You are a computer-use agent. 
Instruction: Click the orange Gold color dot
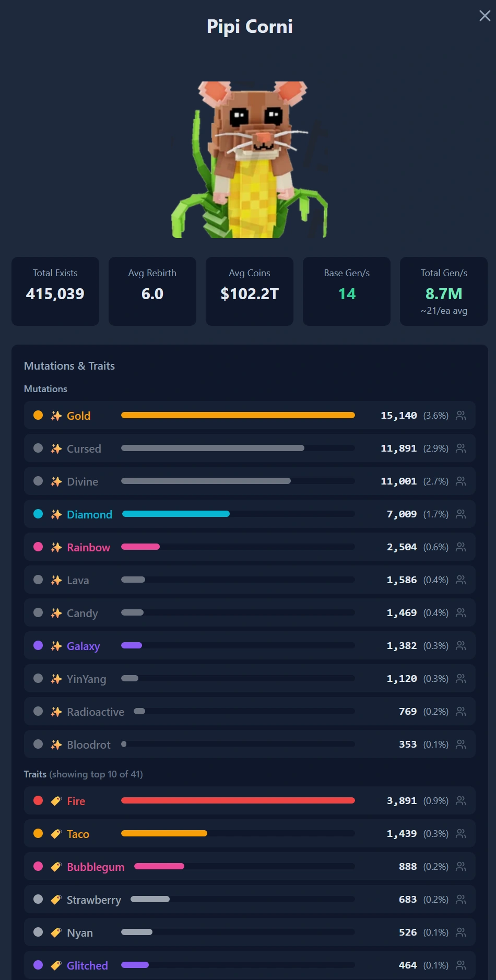[x=38, y=415]
